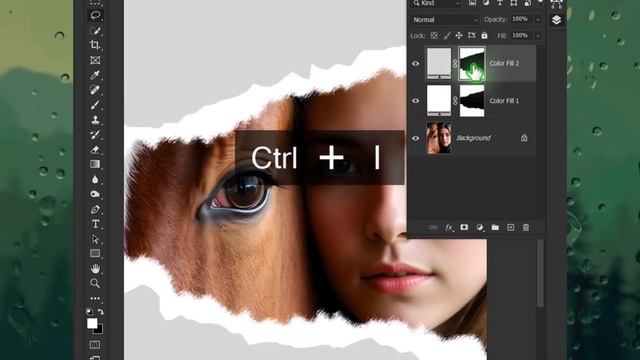The width and height of the screenshot is (640, 360).
Task: Open the Normal blend mode dropdown
Action: click(x=445, y=20)
